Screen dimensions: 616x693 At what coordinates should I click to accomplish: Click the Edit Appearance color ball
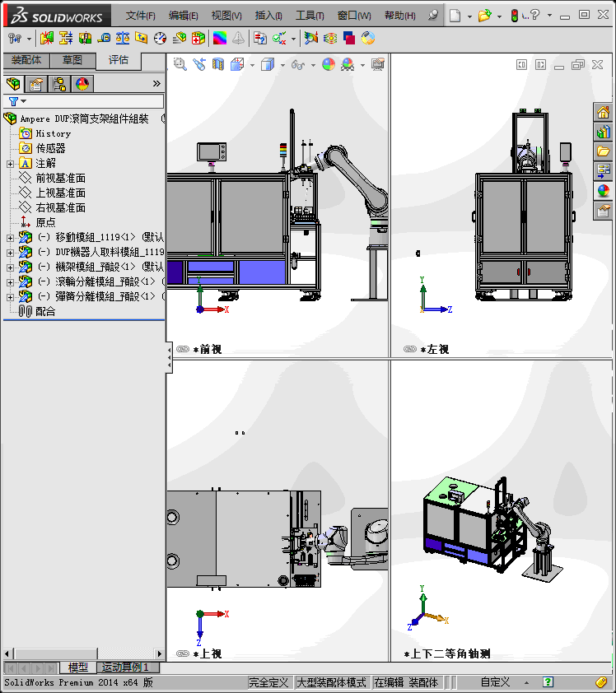(329, 64)
